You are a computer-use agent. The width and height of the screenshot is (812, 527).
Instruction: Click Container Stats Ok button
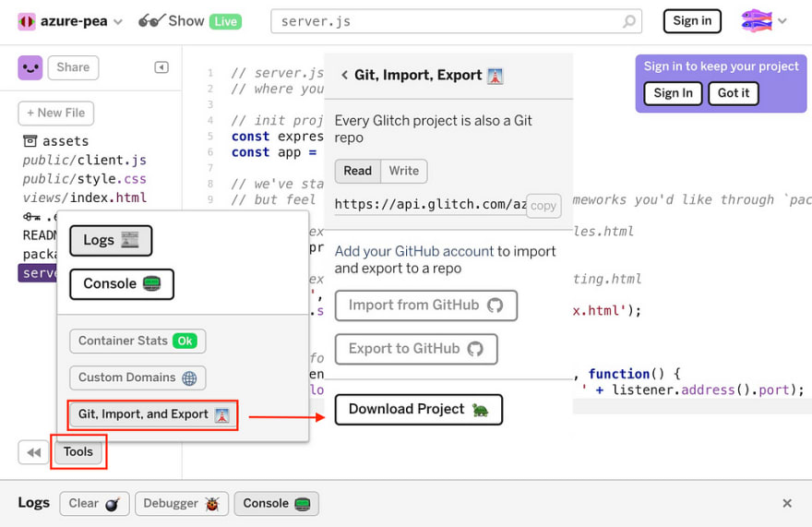pos(137,341)
